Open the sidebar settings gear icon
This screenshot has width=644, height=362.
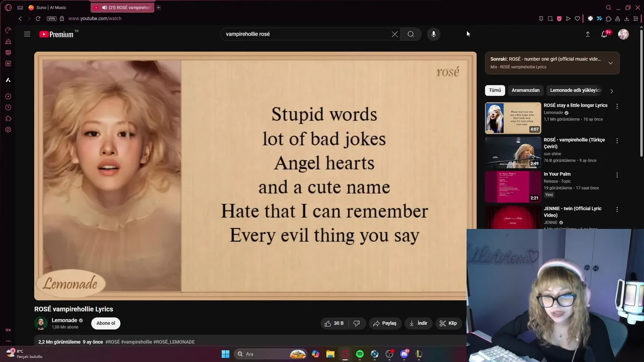coord(8,130)
